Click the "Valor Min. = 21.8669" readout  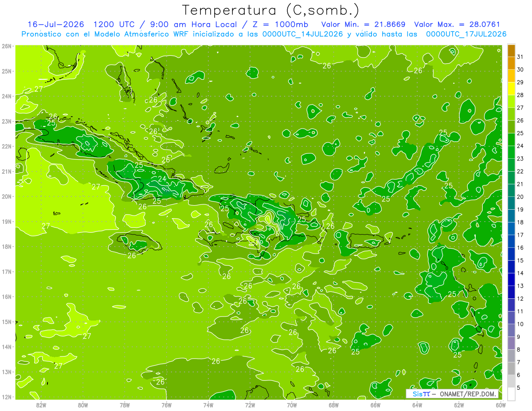[x=363, y=24]
